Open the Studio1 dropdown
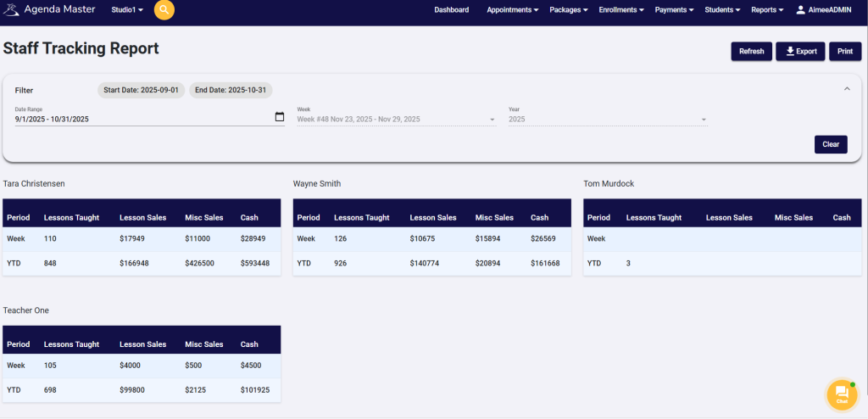The width and height of the screenshot is (868, 419). pyautogui.click(x=127, y=10)
